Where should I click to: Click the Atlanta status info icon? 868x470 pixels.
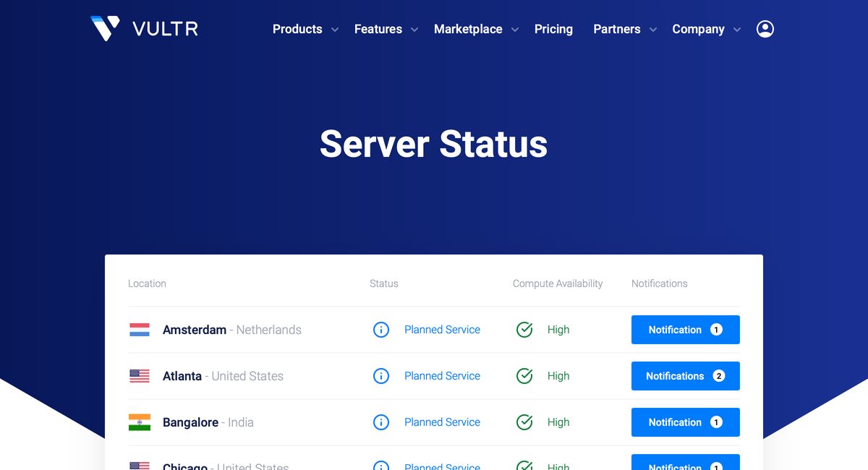click(381, 376)
